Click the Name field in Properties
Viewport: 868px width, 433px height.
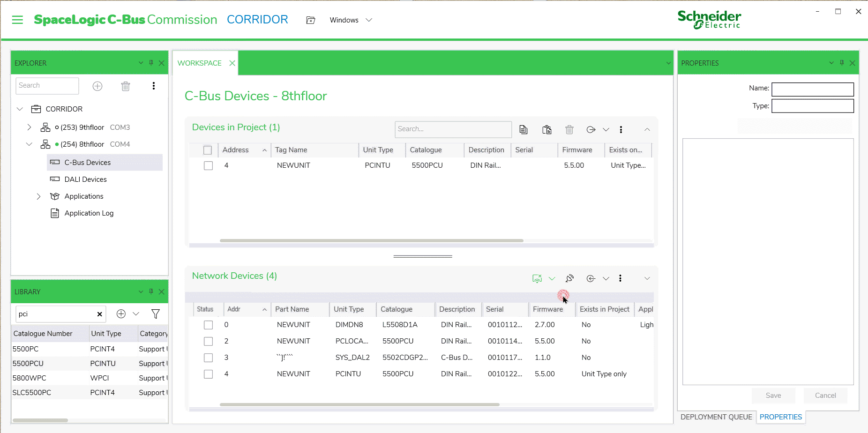[x=813, y=89]
